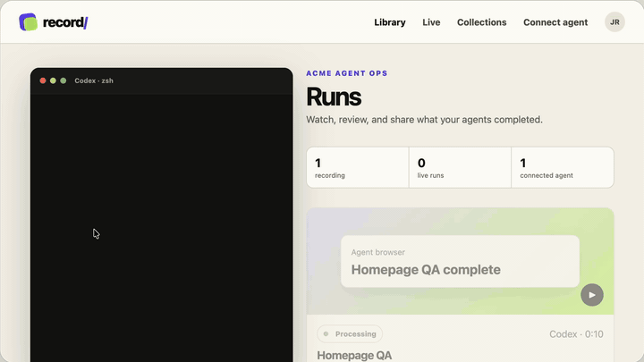Click the yellow minimize dot in Codex terminal
644x362 pixels.
(53, 80)
